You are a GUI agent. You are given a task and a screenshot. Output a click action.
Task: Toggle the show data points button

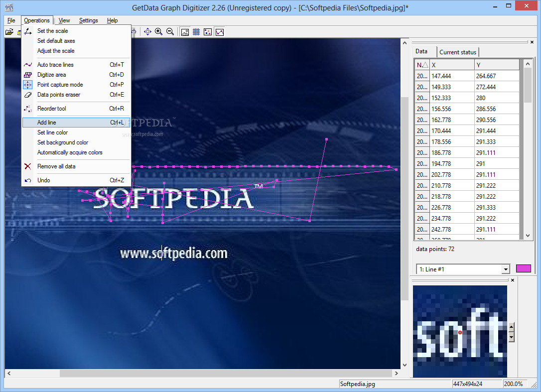pyautogui.click(x=208, y=32)
